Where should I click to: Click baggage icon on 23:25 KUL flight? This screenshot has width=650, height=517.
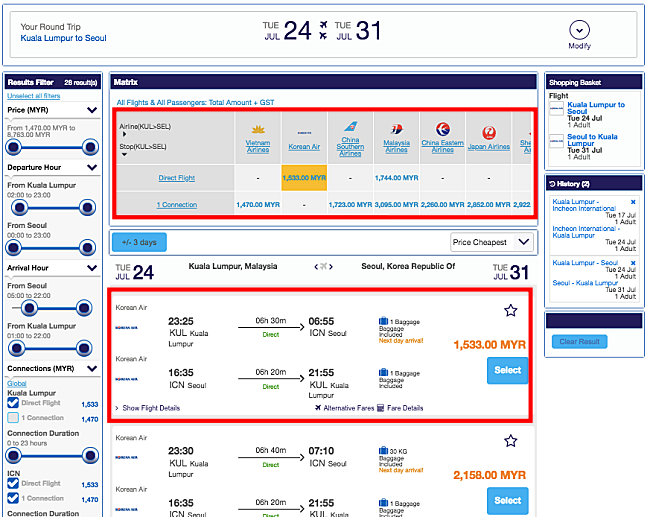coord(383,321)
